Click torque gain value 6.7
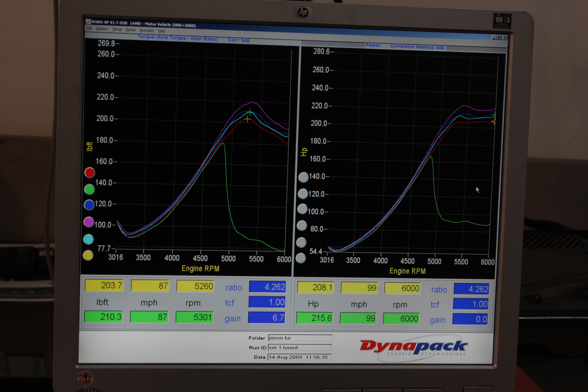The height and width of the screenshot is (392, 588). pyautogui.click(x=266, y=317)
